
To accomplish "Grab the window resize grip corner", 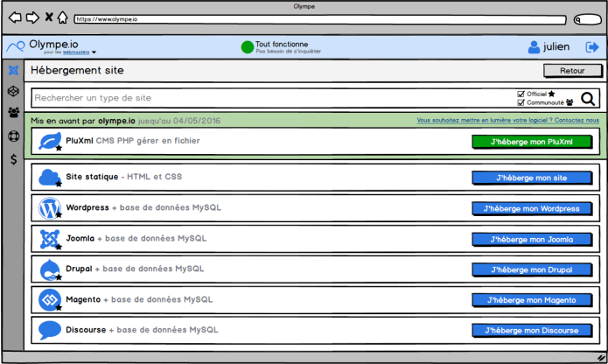I will 601,358.
